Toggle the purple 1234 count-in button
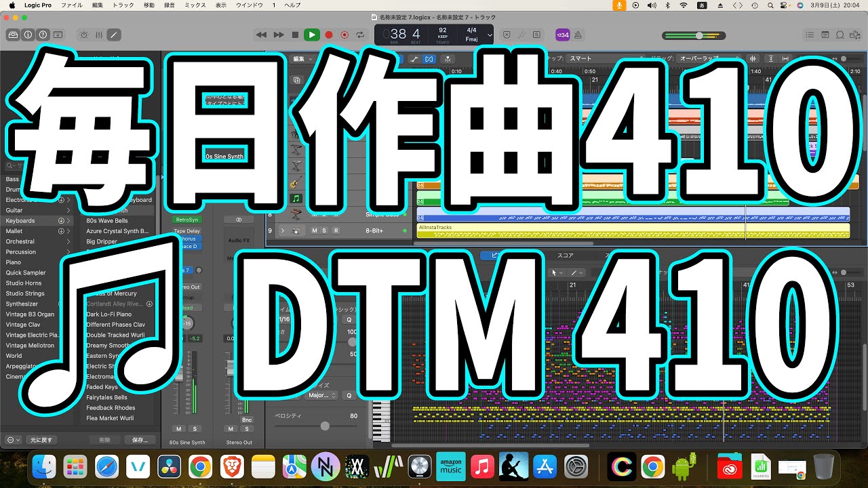 (x=562, y=35)
